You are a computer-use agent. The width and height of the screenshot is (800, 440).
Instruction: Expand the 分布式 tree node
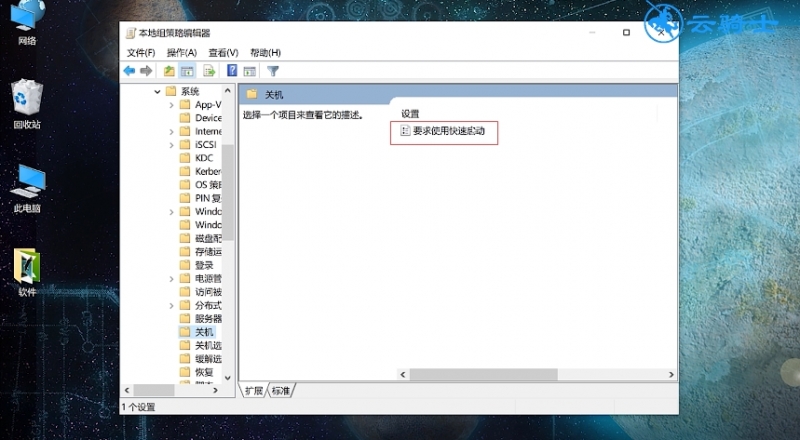tap(171, 305)
